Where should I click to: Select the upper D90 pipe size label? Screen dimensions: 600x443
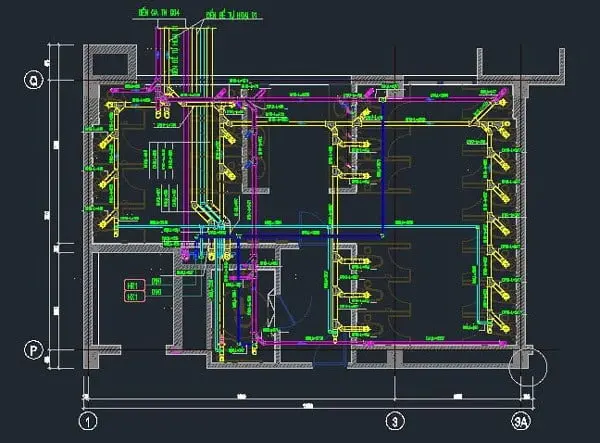click(156, 281)
